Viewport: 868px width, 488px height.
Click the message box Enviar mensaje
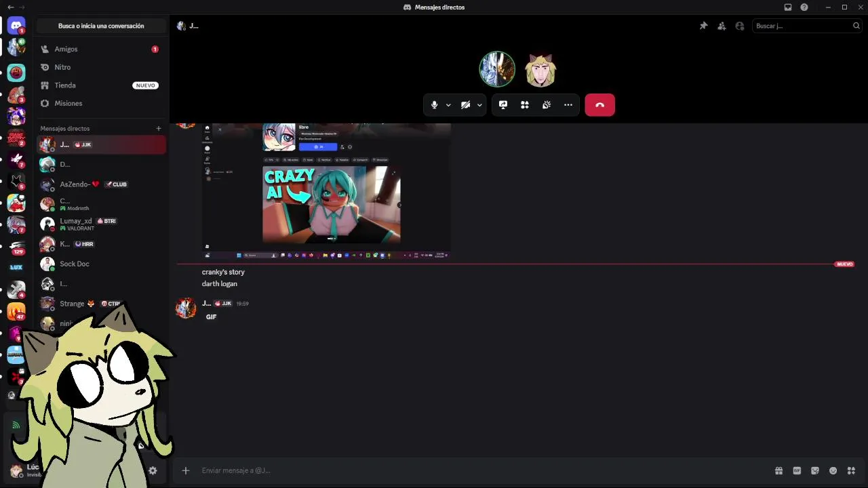(485, 470)
